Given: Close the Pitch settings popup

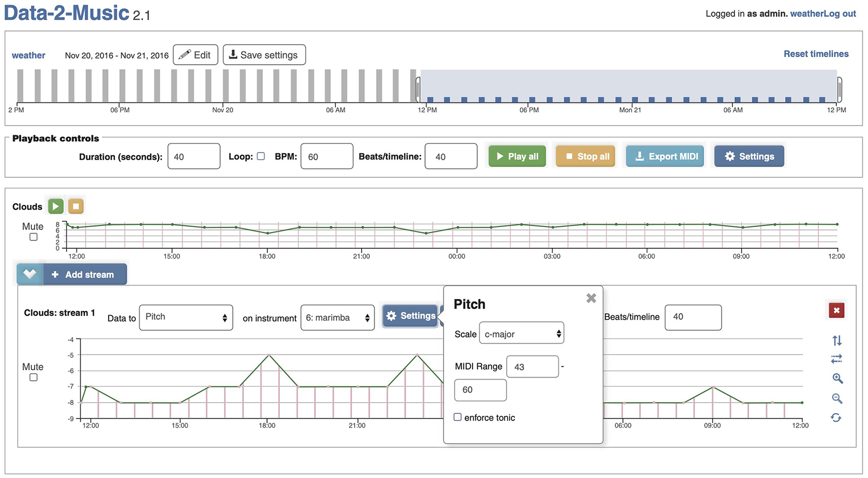Looking at the screenshot, I should click(591, 298).
